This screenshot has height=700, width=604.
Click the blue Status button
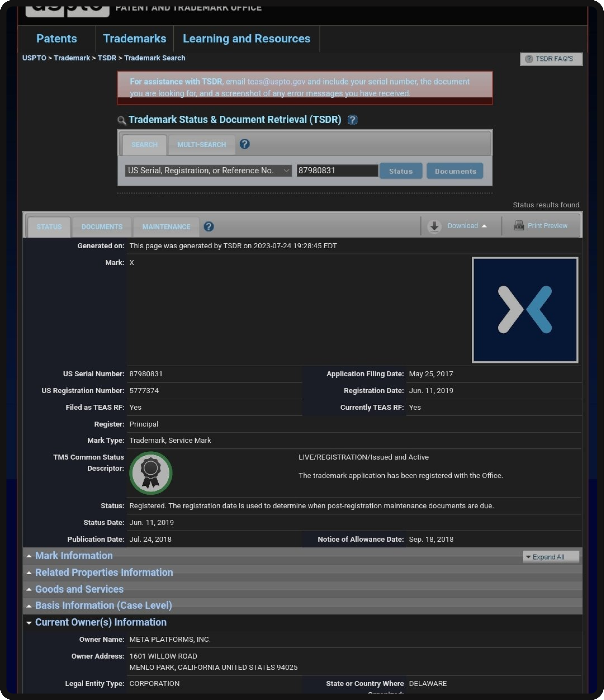click(401, 171)
